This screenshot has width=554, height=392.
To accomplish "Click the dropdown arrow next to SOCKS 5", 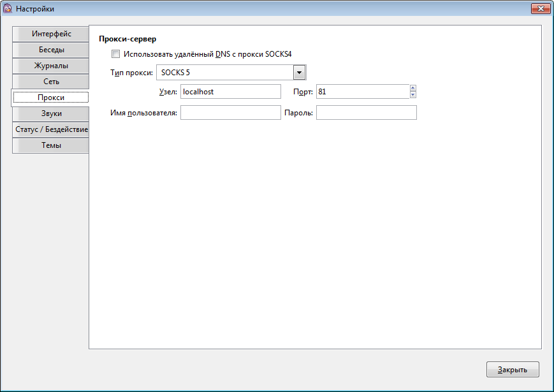I will [x=299, y=73].
